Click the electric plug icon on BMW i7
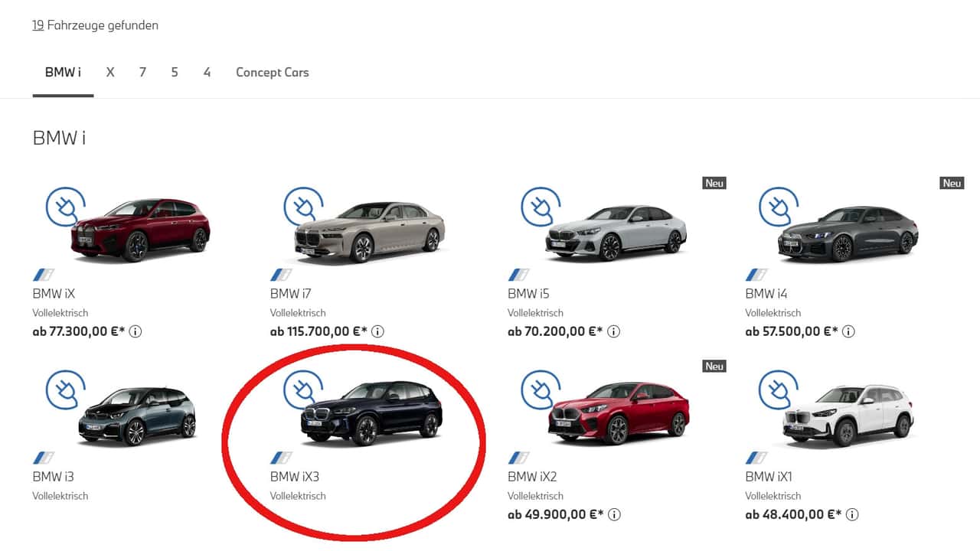980x551 pixels. (304, 207)
